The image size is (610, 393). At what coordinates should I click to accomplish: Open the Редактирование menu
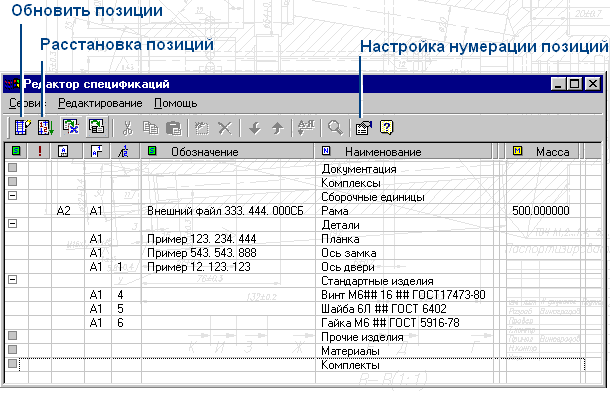tap(100, 103)
